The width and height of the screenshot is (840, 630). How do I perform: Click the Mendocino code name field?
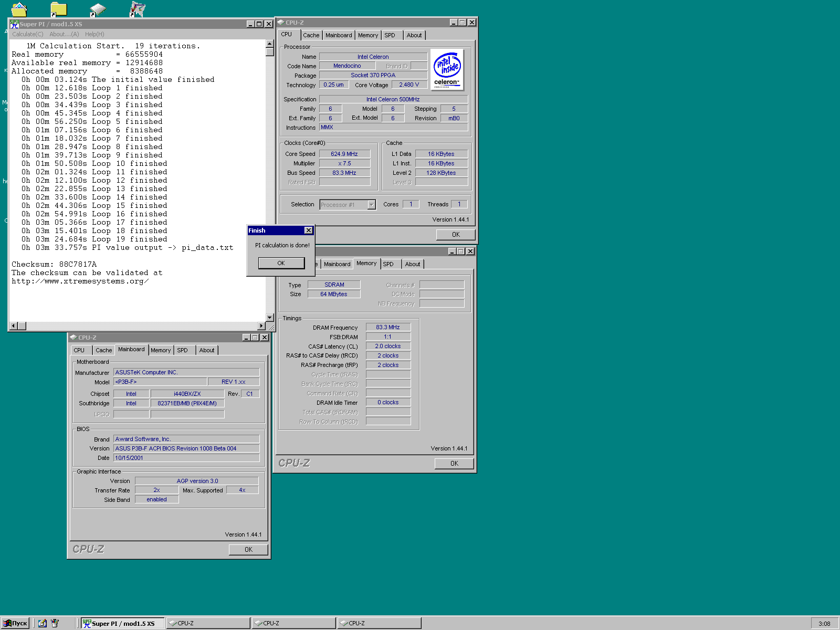pyautogui.click(x=347, y=66)
